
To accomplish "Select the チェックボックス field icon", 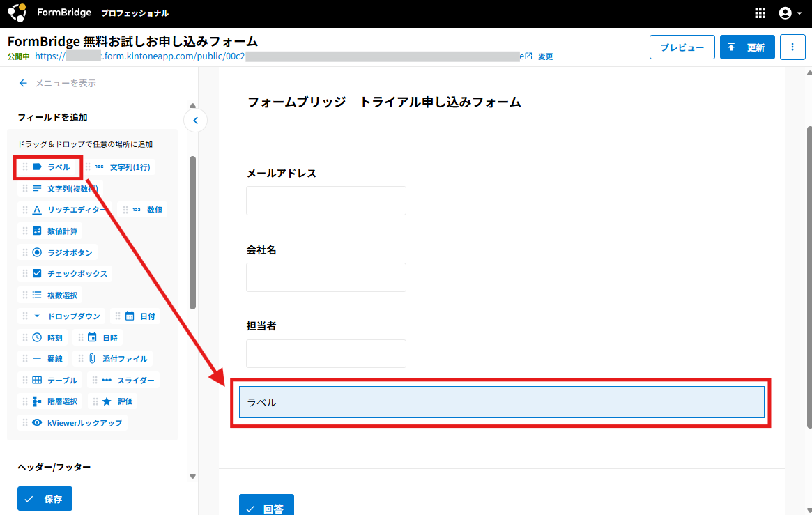I will click(x=37, y=273).
